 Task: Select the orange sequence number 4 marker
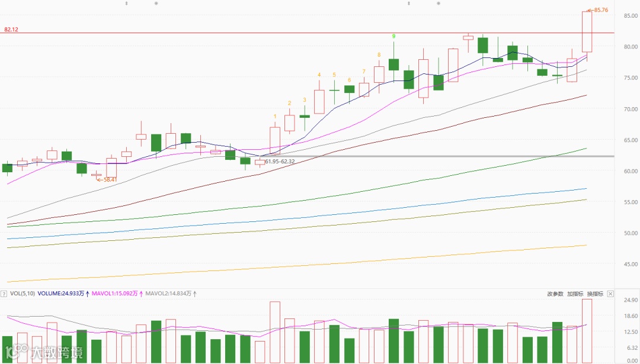pos(319,75)
